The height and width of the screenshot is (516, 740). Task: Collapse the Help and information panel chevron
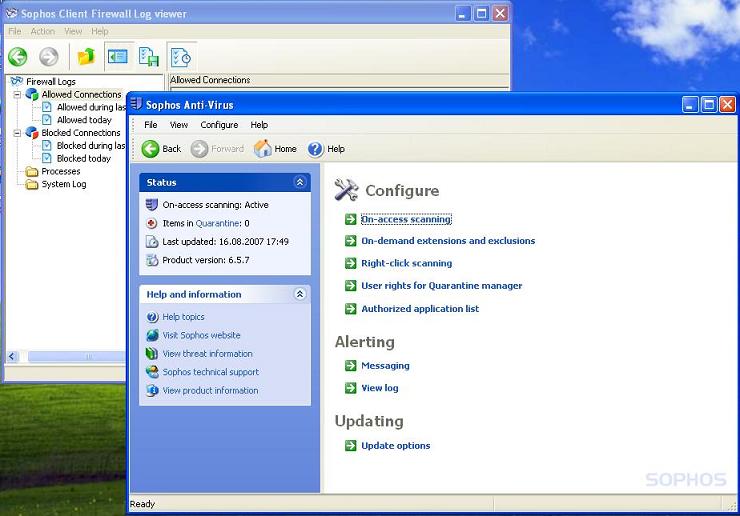pos(300,294)
